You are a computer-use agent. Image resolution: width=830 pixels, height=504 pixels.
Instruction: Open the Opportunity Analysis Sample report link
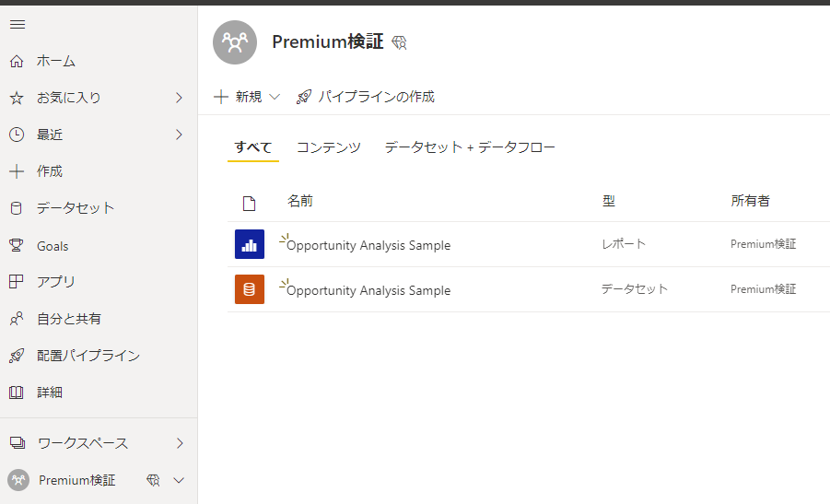[x=368, y=246]
